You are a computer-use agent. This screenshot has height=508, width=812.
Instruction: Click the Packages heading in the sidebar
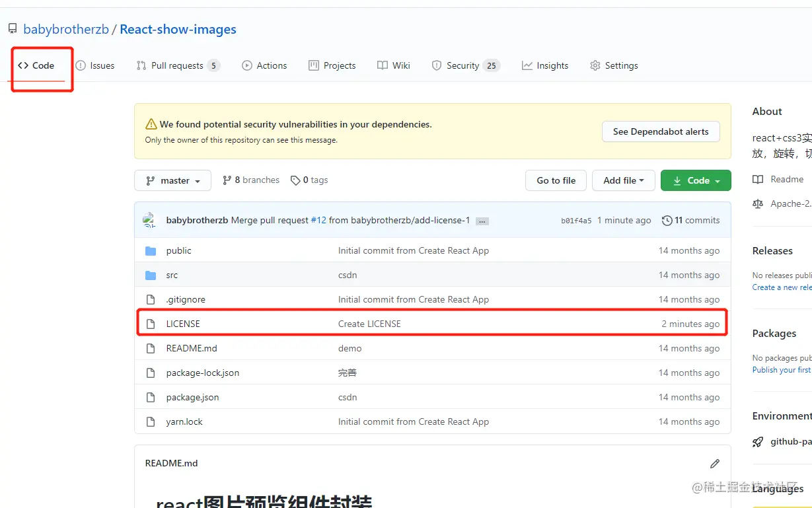coord(774,333)
